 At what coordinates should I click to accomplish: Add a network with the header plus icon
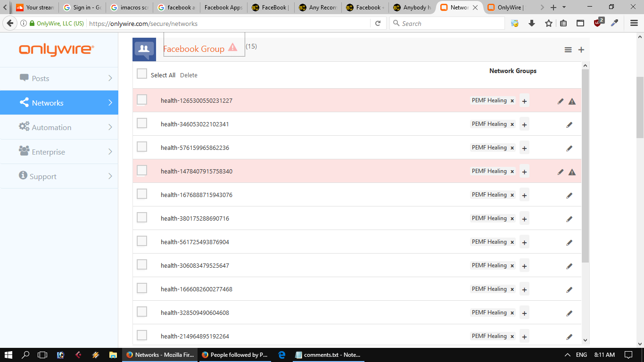(x=581, y=50)
